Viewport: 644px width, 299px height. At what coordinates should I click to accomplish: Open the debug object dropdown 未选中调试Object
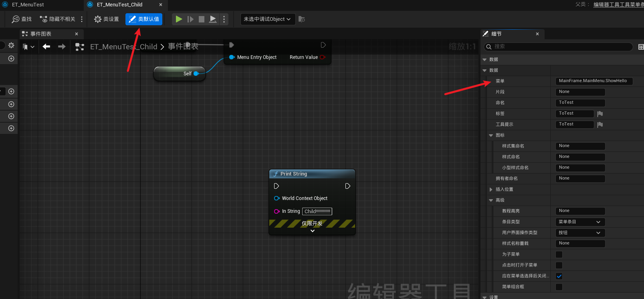point(267,19)
